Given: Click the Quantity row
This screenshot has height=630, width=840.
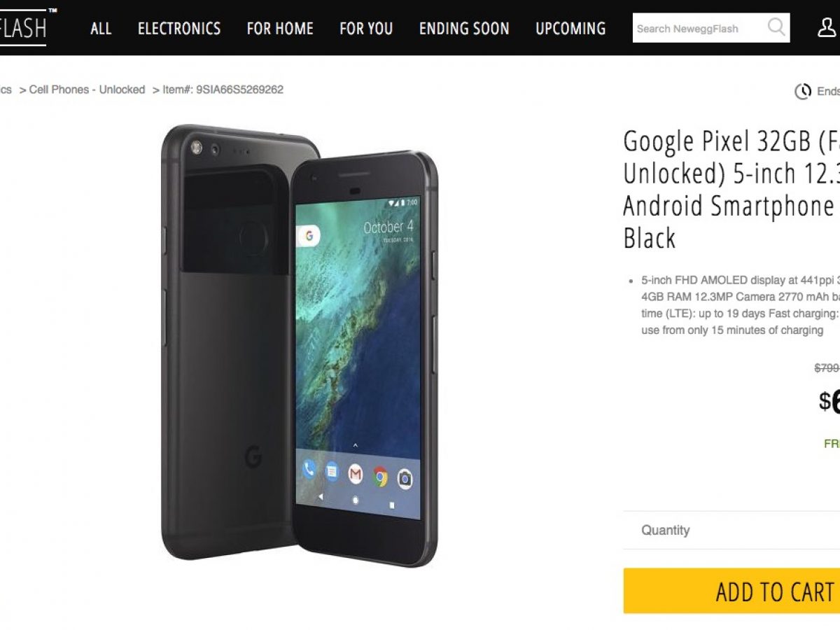Looking at the screenshot, I should pyautogui.click(x=731, y=530).
